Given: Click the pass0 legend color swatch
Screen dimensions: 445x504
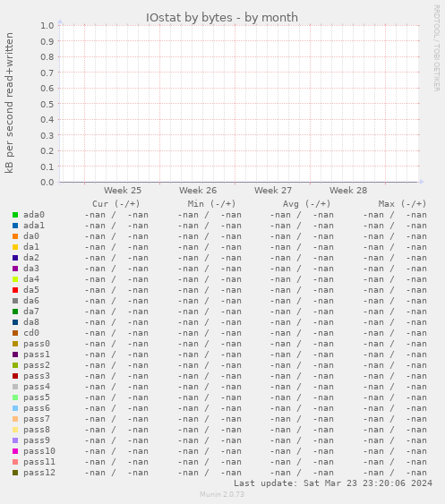Looking at the screenshot, I should click(x=15, y=344).
